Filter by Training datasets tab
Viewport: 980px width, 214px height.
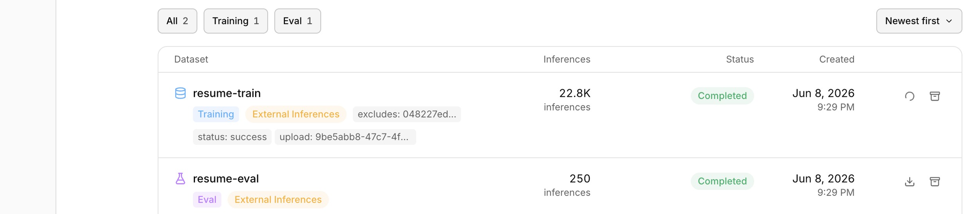click(x=236, y=21)
